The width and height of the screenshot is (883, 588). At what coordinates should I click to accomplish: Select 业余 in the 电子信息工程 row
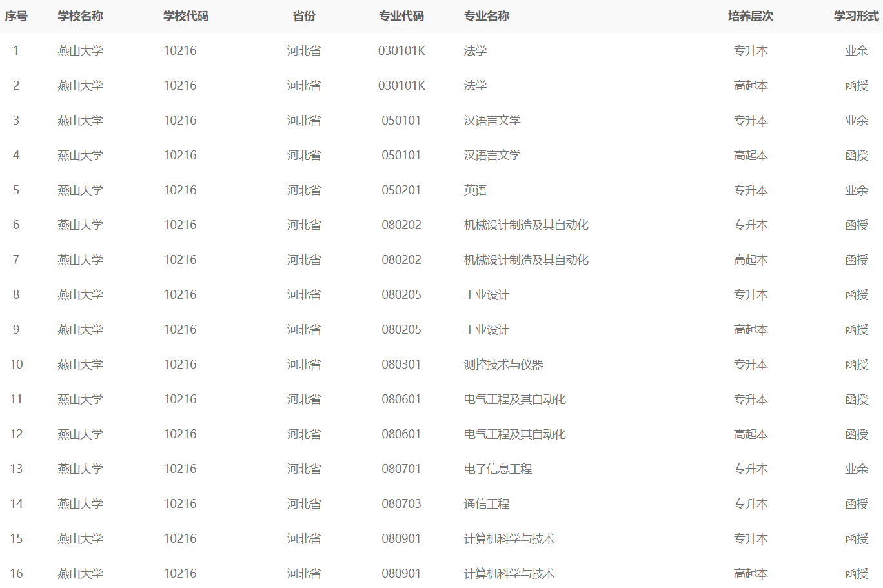857,469
